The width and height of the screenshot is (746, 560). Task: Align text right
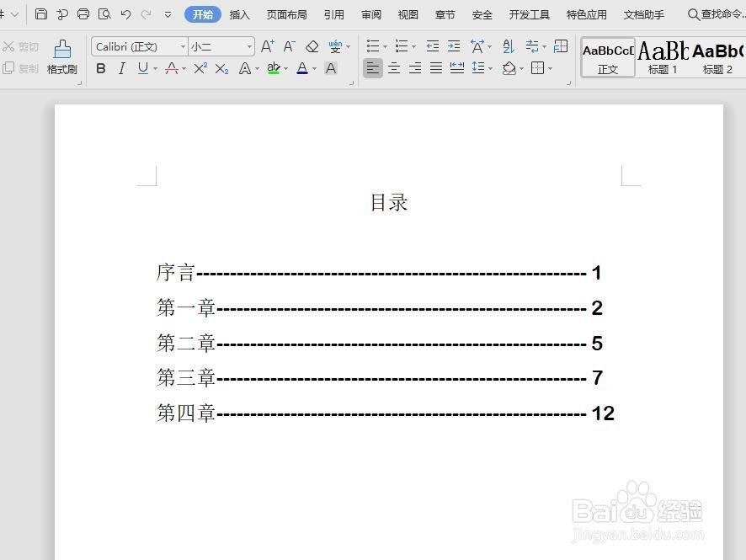pos(415,68)
